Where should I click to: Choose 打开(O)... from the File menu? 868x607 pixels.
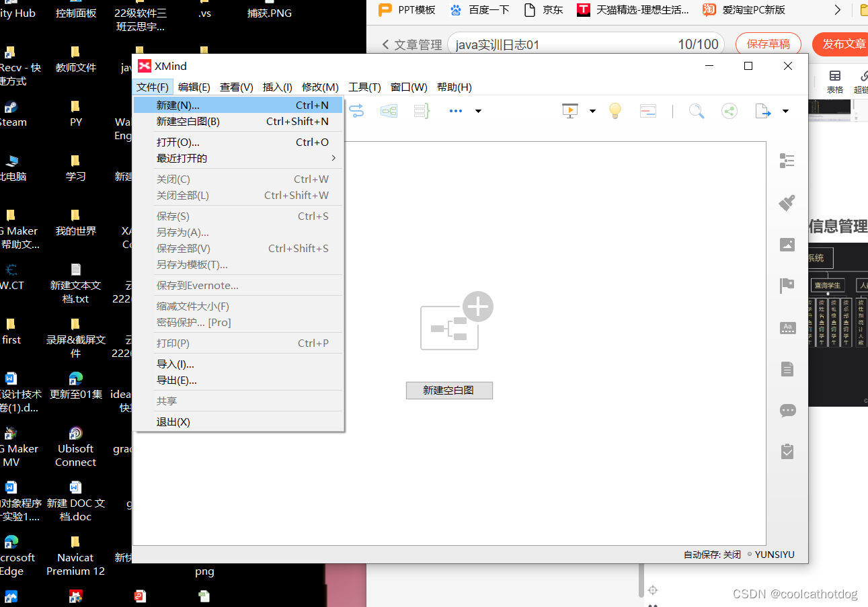[238, 142]
